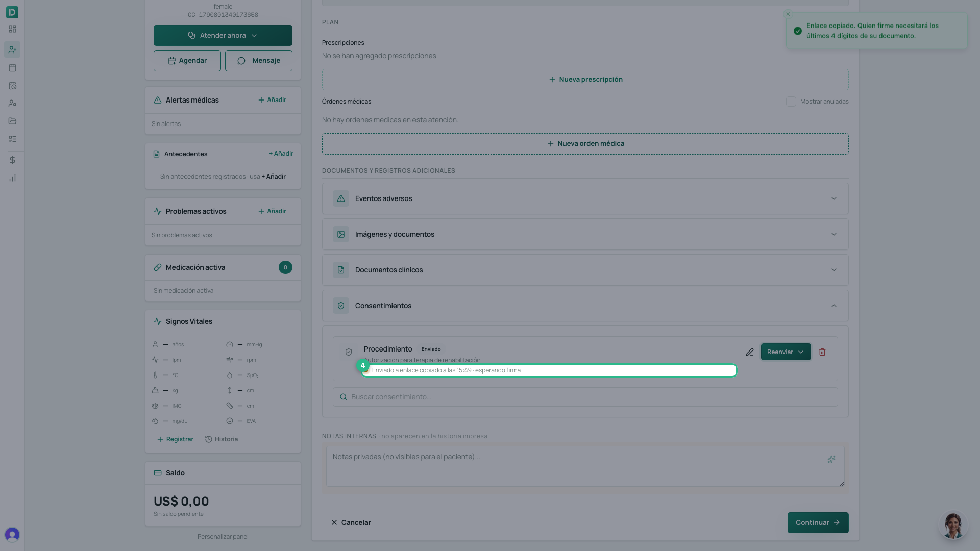Focus the Buscar consentimiento search field
980x551 pixels.
(585, 397)
